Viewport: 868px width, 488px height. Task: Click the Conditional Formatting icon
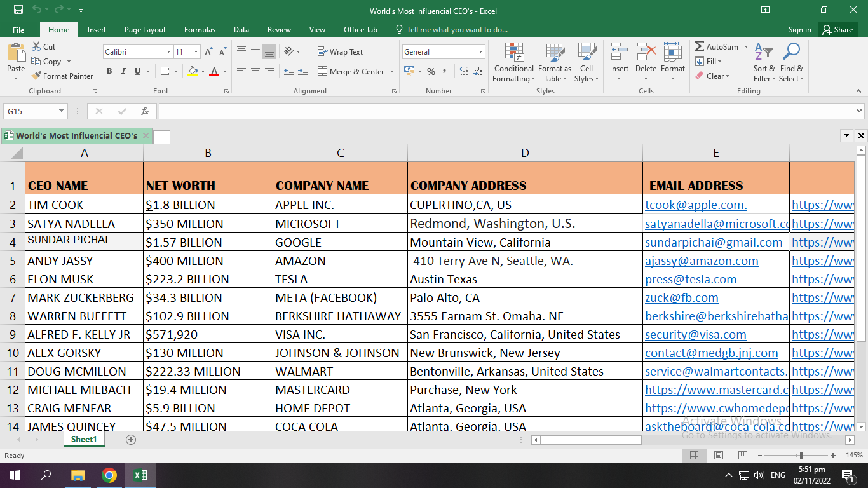[513, 53]
